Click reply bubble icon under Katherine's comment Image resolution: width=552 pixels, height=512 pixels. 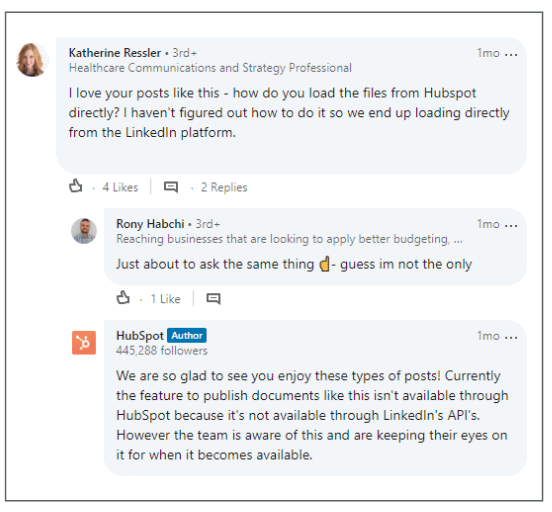point(171,187)
